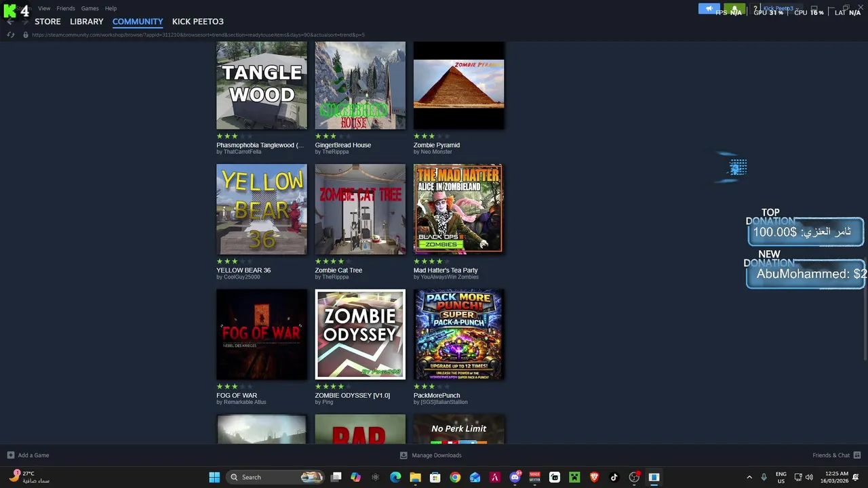Screen dimensions: 868x488
Task: Switch to the STORE tab
Action: [47, 22]
